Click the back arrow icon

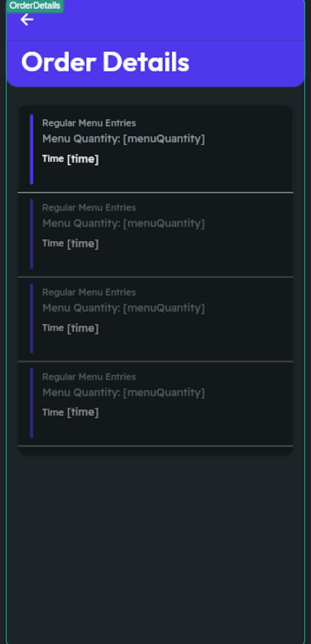tap(26, 19)
